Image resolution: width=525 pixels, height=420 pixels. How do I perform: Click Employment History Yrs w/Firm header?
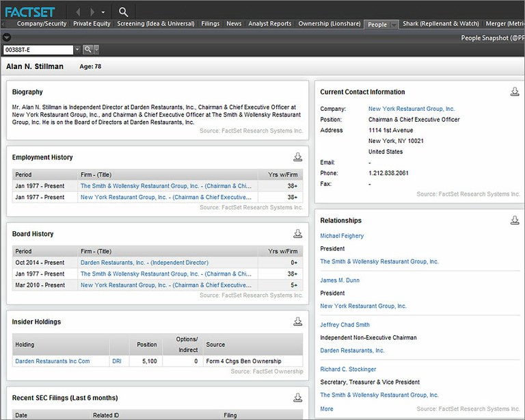point(280,175)
